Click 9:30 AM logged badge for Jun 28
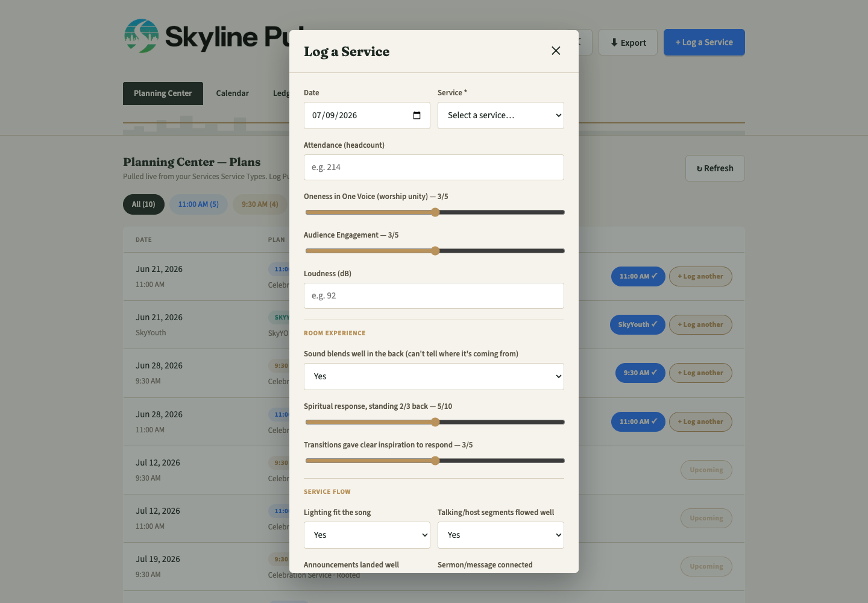 (640, 373)
